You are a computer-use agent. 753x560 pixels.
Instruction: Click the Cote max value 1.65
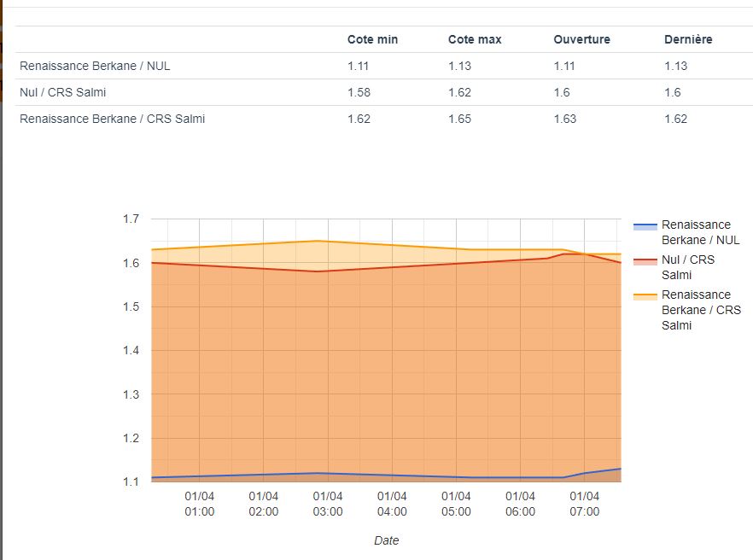[x=459, y=119]
